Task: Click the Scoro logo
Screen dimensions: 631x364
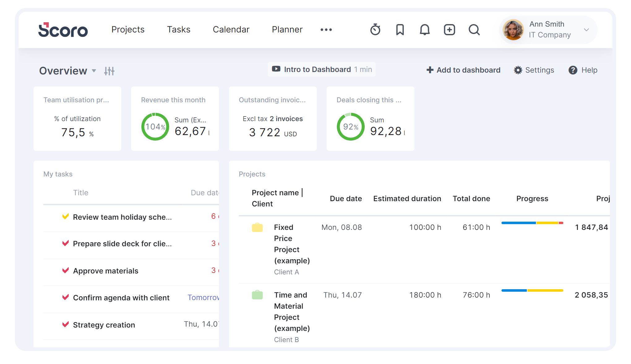Action: (x=63, y=30)
